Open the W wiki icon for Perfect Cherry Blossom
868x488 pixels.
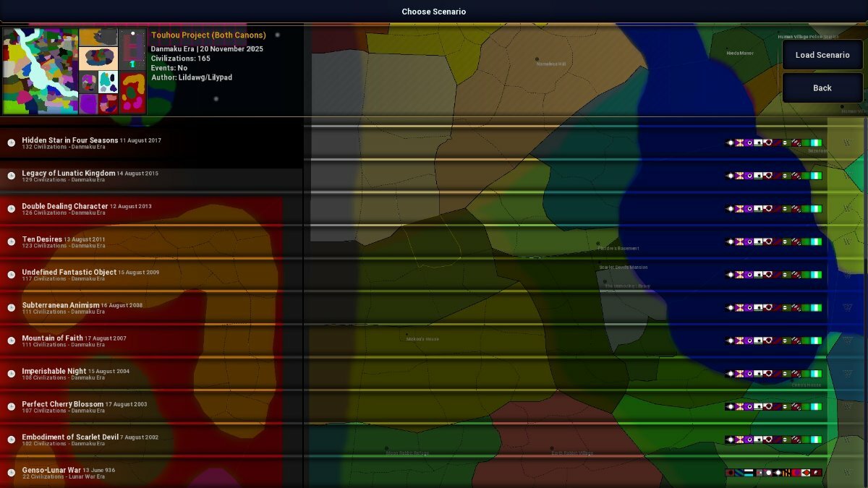pyautogui.click(x=847, y=407)
